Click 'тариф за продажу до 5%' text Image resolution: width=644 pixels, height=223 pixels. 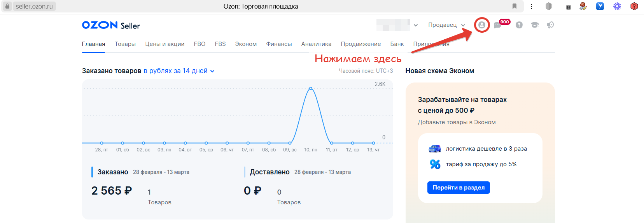coord(481,164)
